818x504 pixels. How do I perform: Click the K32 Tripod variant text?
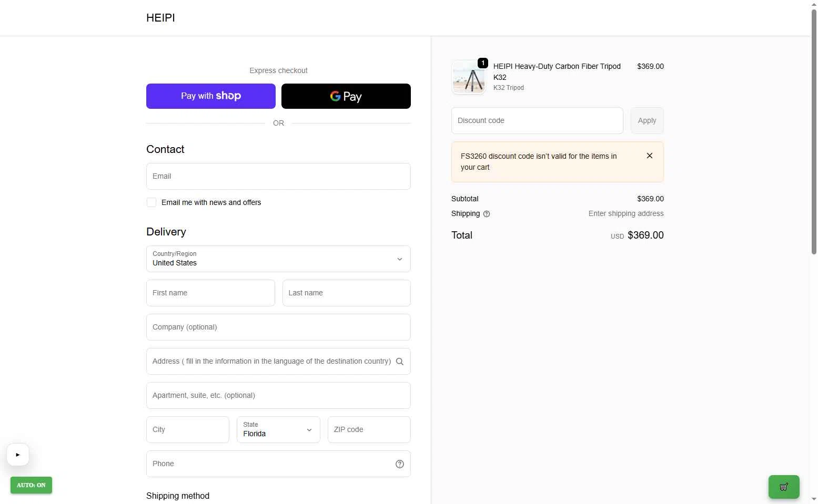click(509, 88)
